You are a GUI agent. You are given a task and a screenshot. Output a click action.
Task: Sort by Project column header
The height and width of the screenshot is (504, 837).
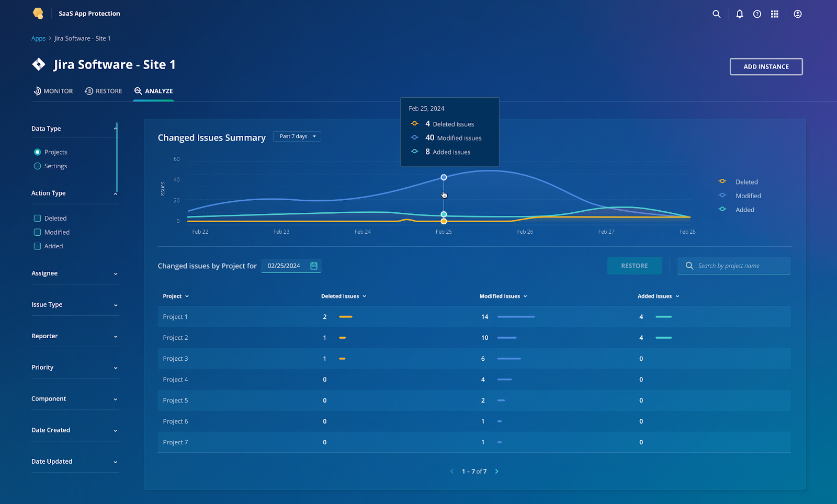[176, 296]
